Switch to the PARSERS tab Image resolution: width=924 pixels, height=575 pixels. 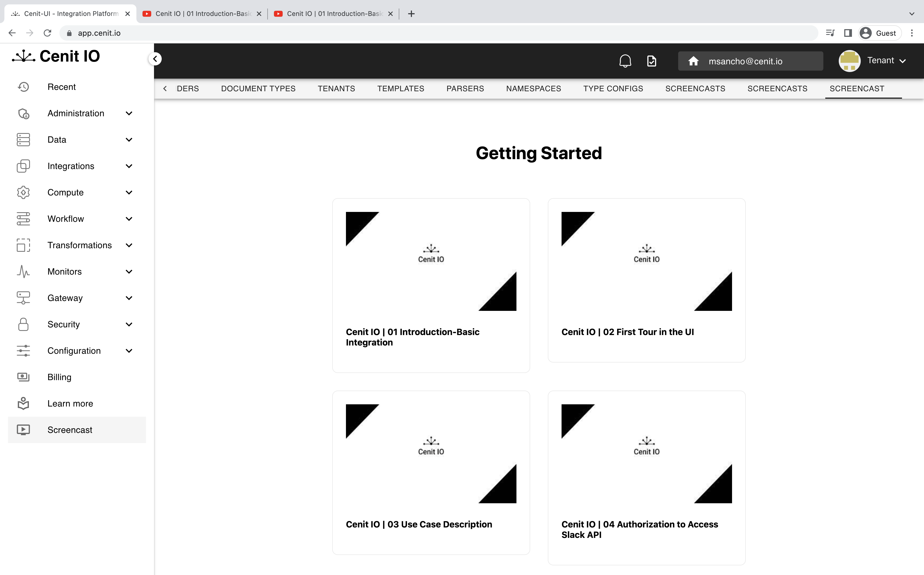tap(465, 89)
